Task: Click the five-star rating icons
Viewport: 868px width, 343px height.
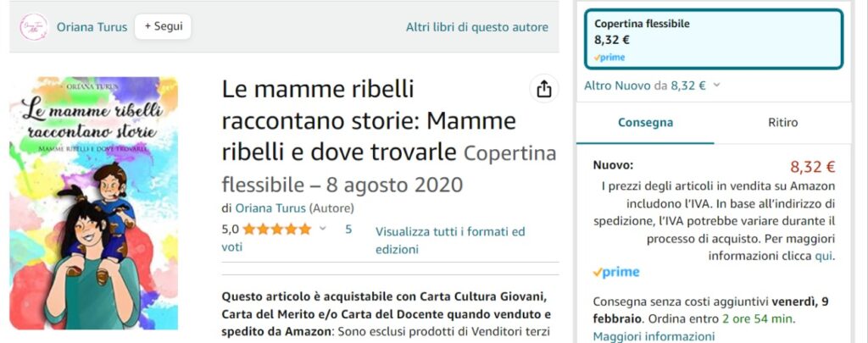Action: [277, 229]
